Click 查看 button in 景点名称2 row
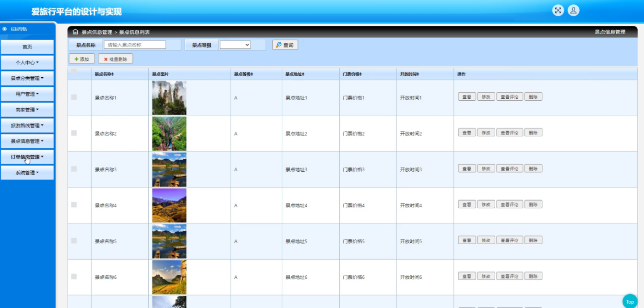Screen dimensions: 644x308 466,133
